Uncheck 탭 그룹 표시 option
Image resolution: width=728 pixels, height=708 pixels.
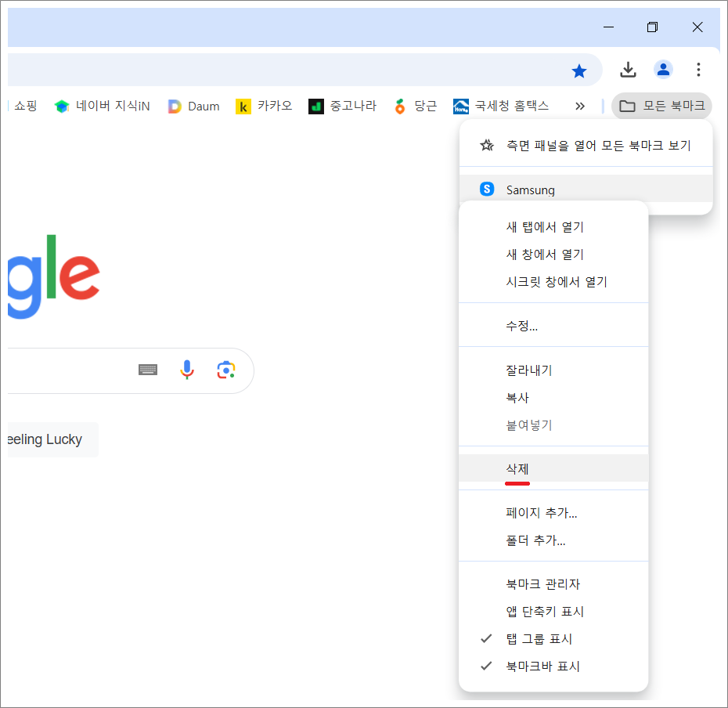tap(539, 638)
